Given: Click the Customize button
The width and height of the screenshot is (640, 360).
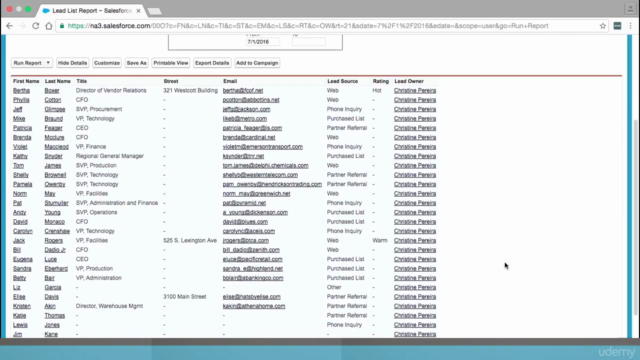Looking at the screenshot, I should coord(107,63).
